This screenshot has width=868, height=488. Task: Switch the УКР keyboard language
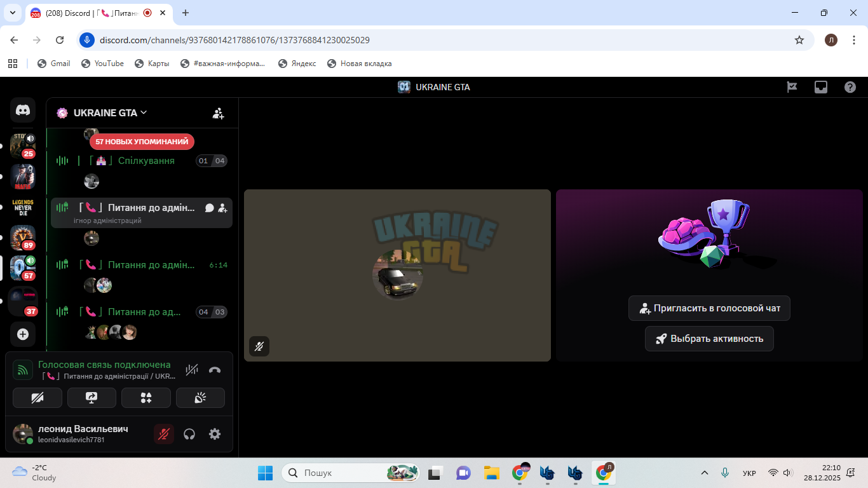[x=749, y=473]
